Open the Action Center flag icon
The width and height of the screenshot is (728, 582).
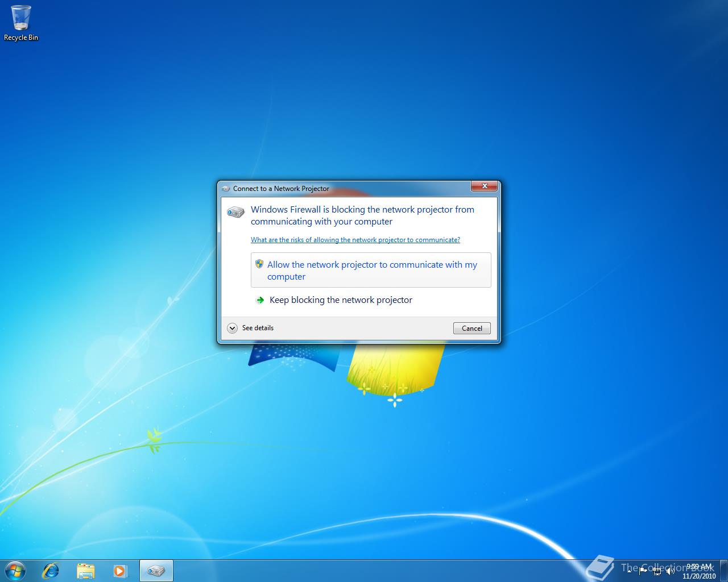point(643,571)
